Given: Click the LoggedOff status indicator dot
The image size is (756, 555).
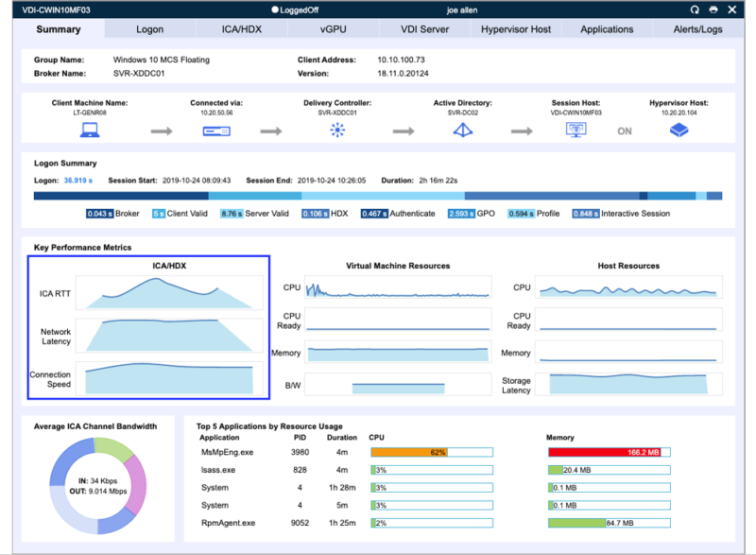Looking at the screenshot, I should (275, 9).
